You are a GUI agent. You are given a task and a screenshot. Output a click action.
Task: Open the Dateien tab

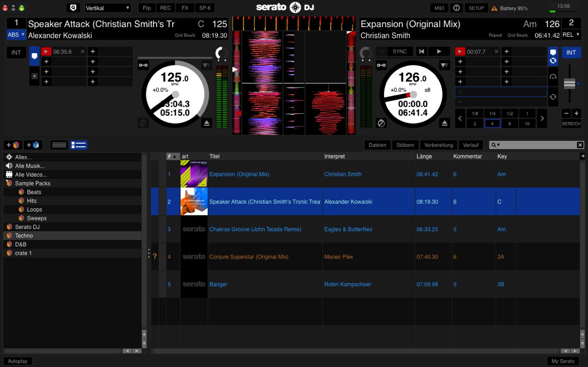[x=377, y=145]
